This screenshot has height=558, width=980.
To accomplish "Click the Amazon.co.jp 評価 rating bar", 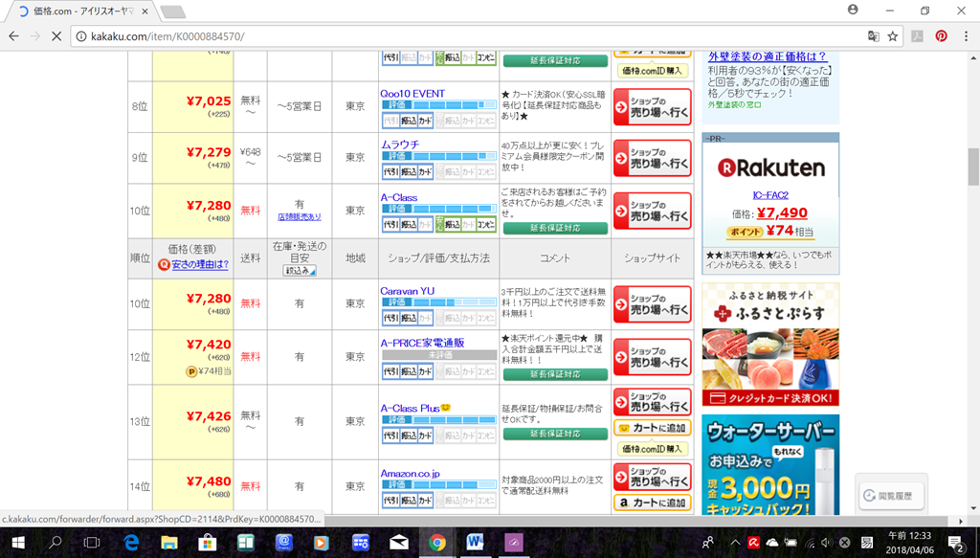I will pos(438,484).
